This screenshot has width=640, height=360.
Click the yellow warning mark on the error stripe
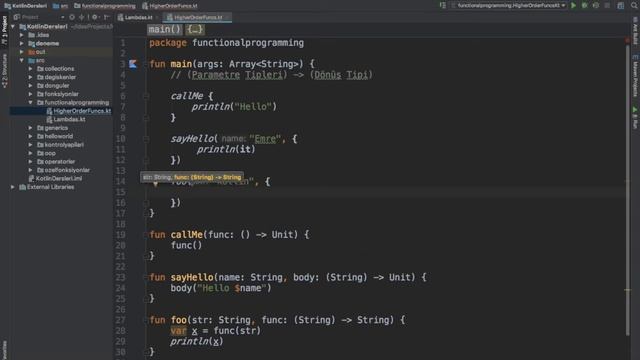pos(628,290)
